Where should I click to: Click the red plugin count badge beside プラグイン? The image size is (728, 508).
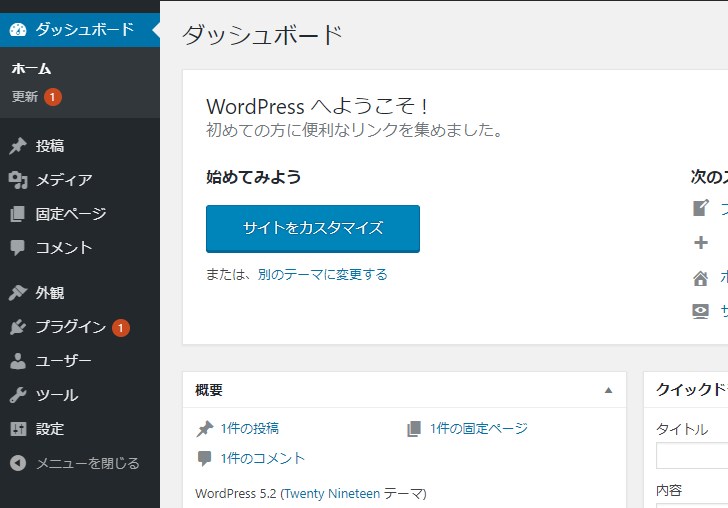point(121,328)
